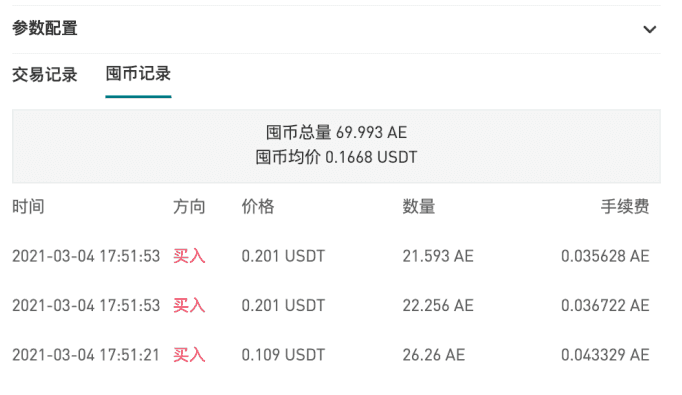Open the 参数配置 section header
Image resolution: width=682 pixels, height=395 pixels.
click(x=336, y=29)
